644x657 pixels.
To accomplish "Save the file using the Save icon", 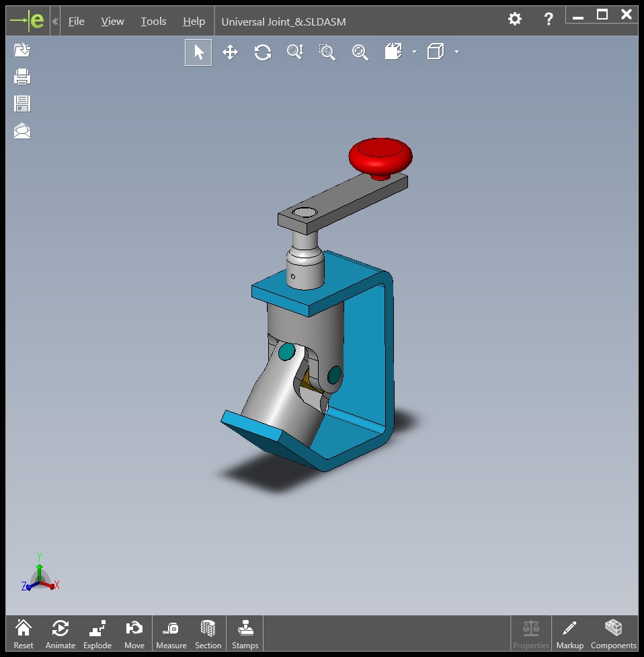I will 22,104.
